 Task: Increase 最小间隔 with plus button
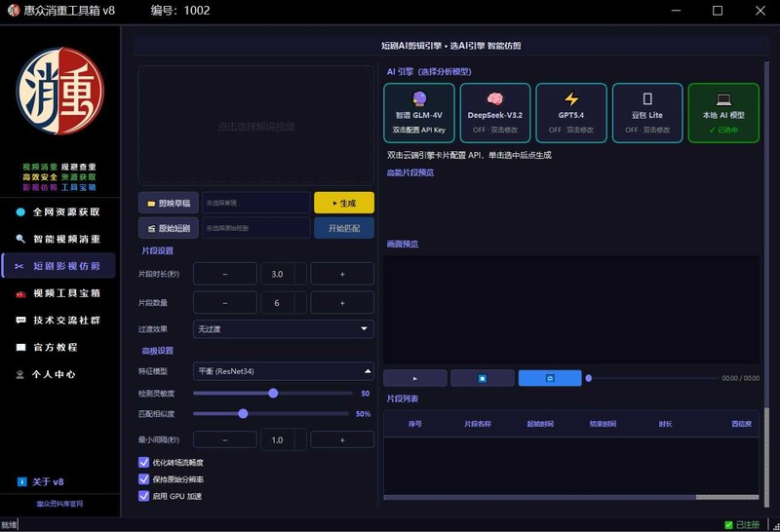pyautogui.click(x=342, y=440)
